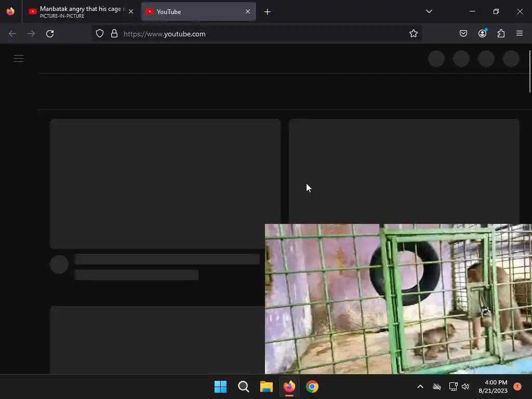Close the Manbatak angry video tab
Viewport: 532px width, 399px height.
(131, 11)
